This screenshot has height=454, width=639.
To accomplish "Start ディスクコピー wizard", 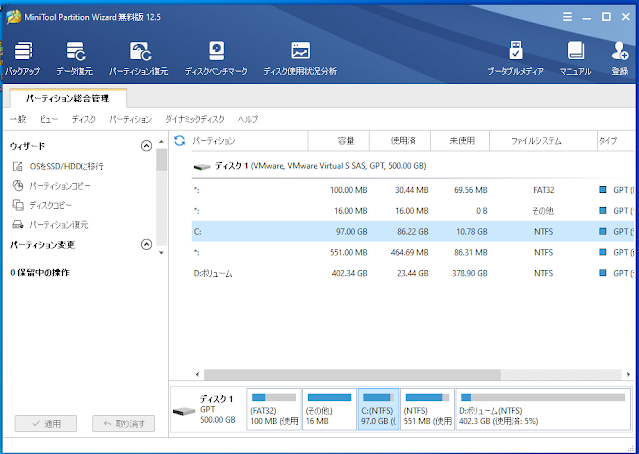I will pos(42,205).
